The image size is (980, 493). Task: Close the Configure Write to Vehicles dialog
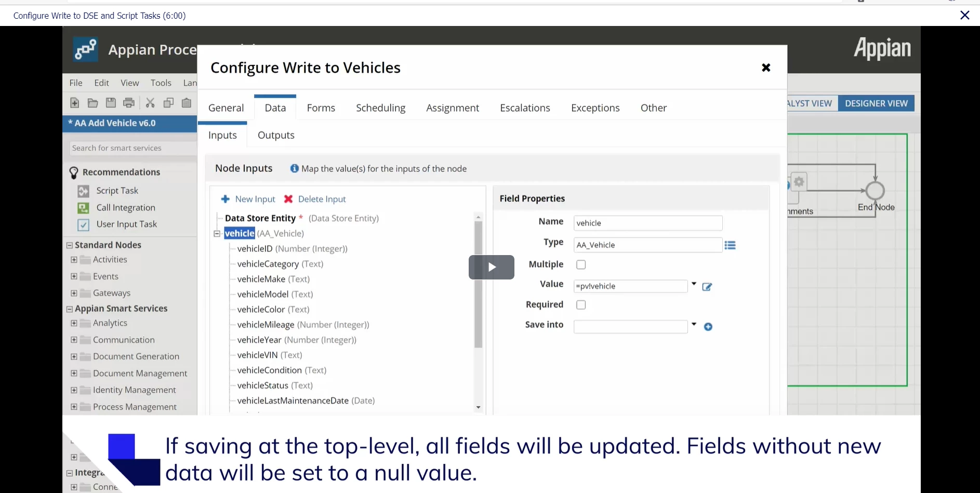coord(766,68)
